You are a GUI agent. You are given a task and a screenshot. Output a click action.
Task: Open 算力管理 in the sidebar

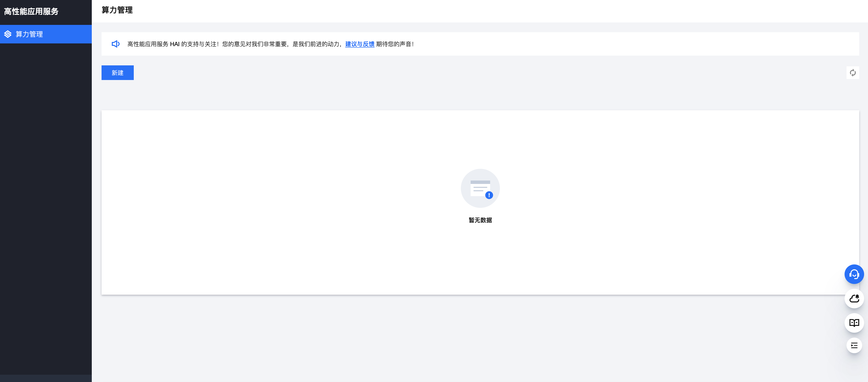click(x=46, y=34)
